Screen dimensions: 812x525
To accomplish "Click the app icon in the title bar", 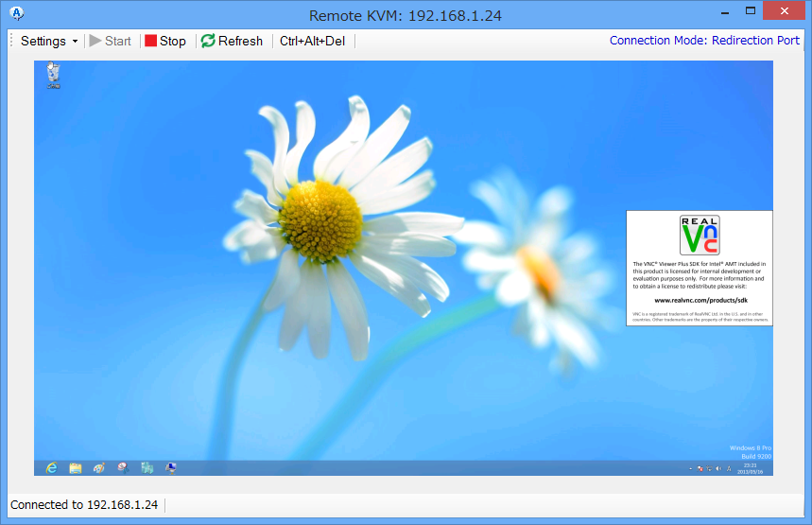I will click(17, 13).
